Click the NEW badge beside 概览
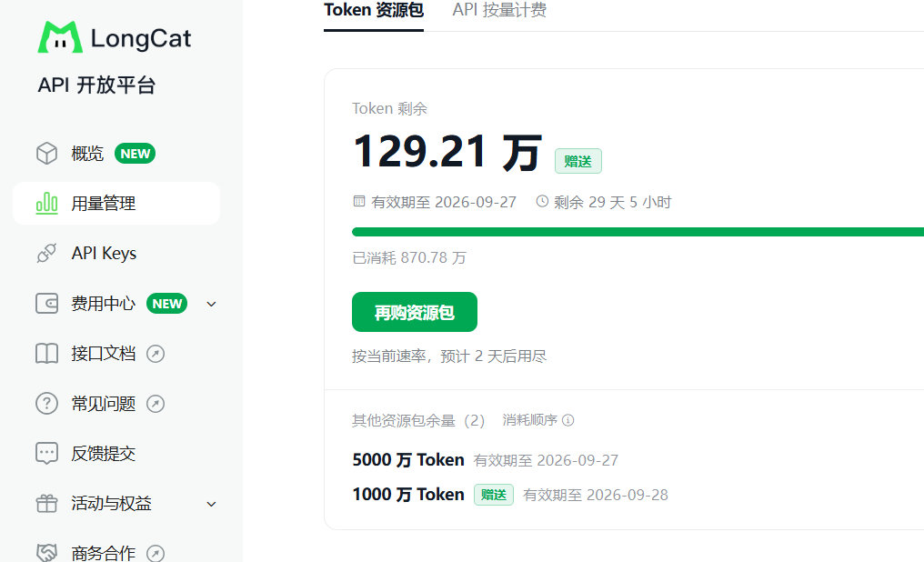Image resolution: width=924 pixels, height=562 pixels. [135, 154]
